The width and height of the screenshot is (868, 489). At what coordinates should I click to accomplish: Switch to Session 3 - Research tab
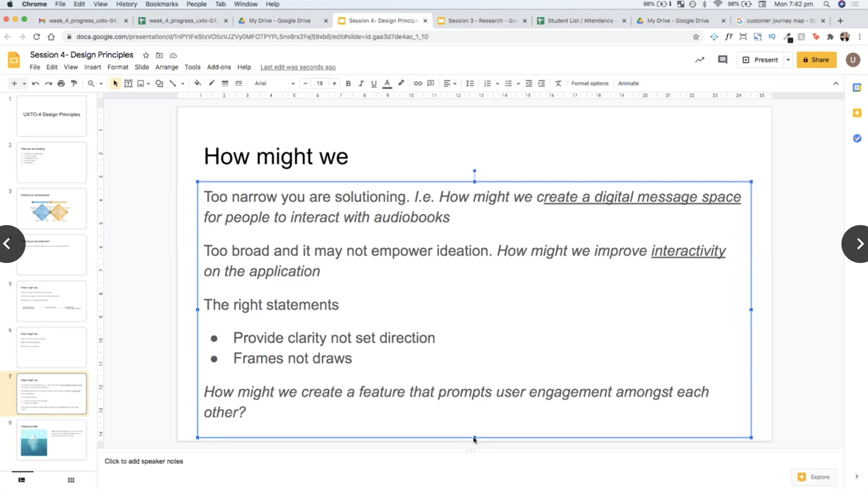click(x=481, y=21)
